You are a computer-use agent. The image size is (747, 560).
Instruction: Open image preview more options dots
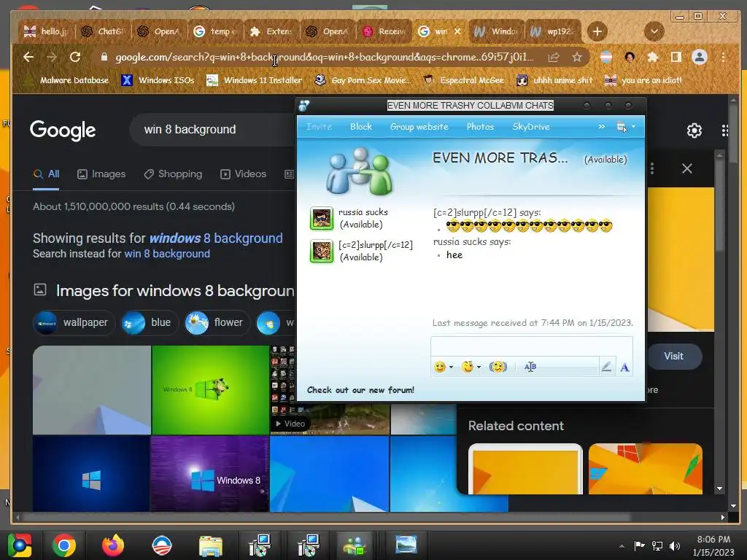pos(652,168)
